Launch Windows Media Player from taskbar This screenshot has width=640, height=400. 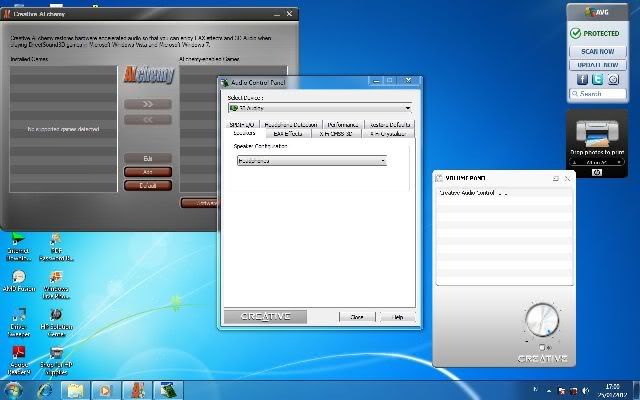click(106, 391)
